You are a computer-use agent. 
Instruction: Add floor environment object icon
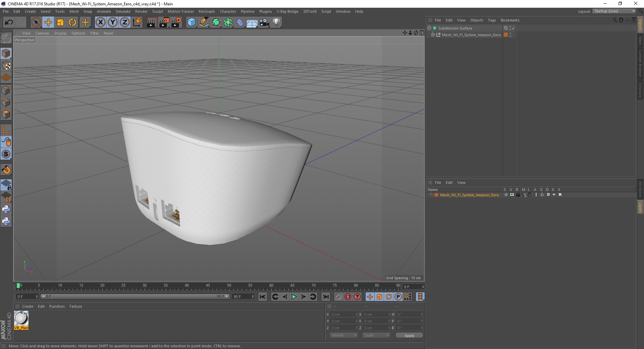click(252, 22)
